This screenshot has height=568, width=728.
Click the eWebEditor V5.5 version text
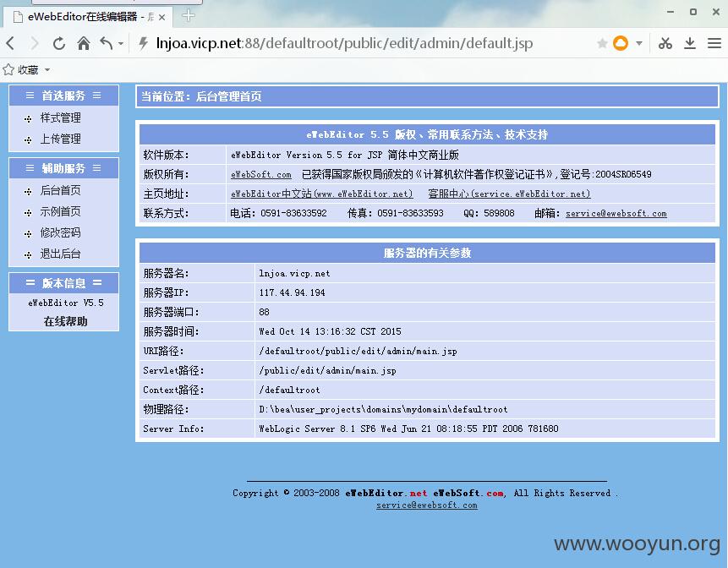pos(65,303)
